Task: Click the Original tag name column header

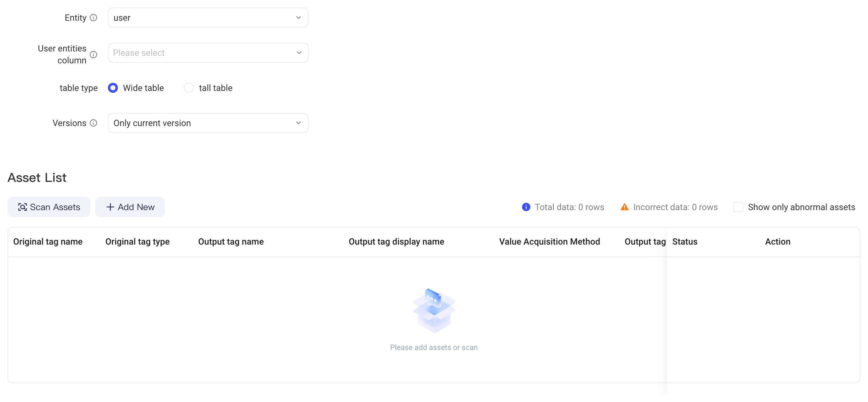Action: click(48, 241)
